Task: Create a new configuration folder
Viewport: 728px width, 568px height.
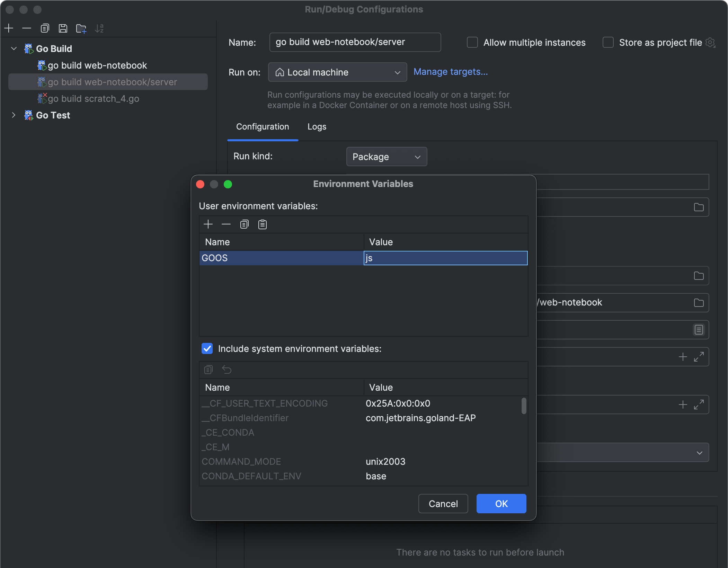Action: point(81,28)
